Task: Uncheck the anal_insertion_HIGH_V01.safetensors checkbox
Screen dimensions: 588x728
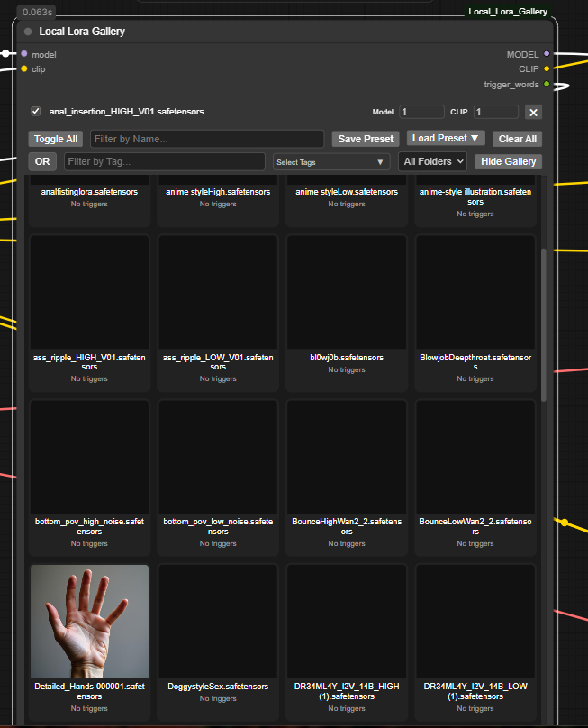Action: point(36,111)
